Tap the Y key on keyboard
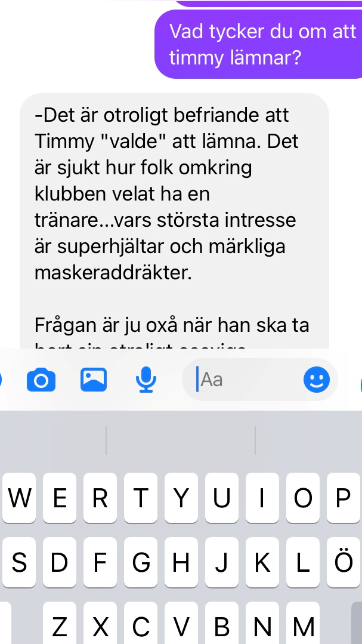The image size is (362, 644). point(181,498)
